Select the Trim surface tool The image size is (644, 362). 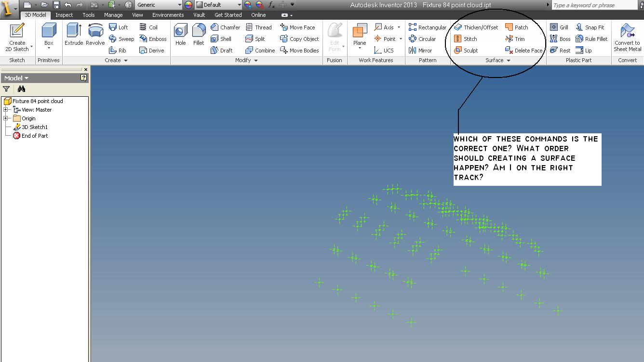click(x=515, y=39)
